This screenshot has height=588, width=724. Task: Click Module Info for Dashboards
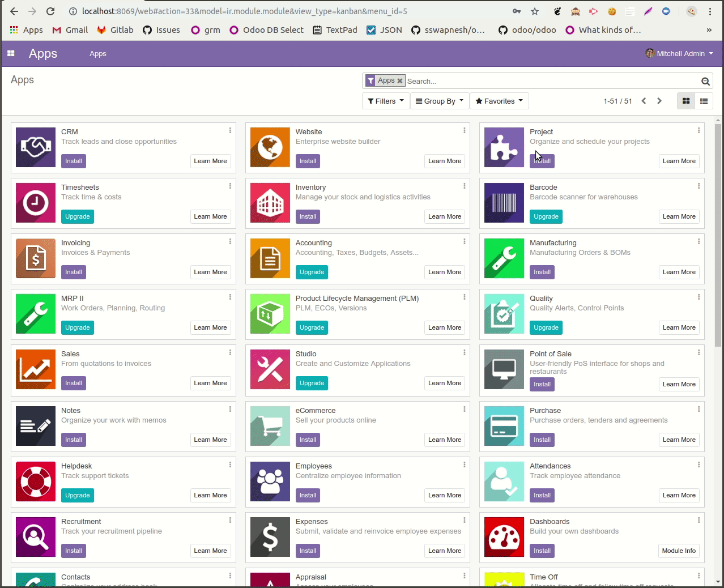(679, 551)
